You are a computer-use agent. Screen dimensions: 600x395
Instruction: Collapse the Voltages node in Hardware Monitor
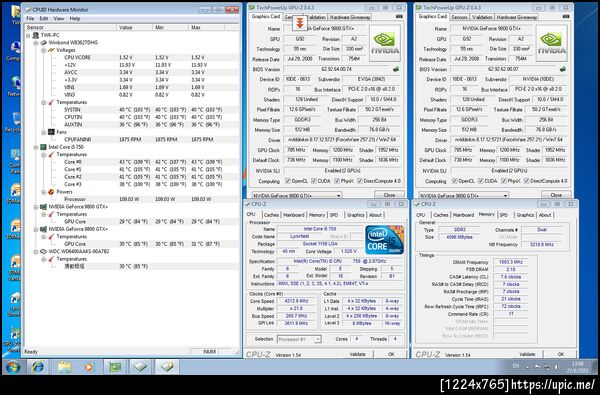[x=44, y=50]
